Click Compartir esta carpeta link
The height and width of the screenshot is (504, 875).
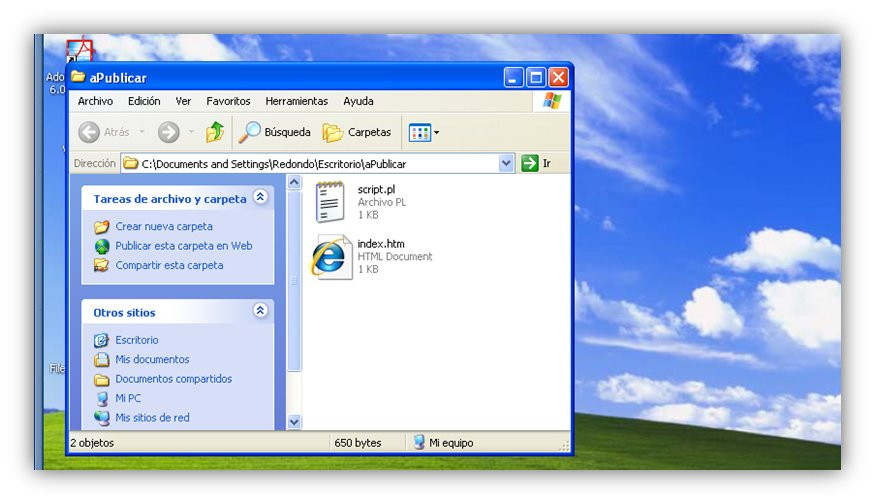(x=169, y=266)
